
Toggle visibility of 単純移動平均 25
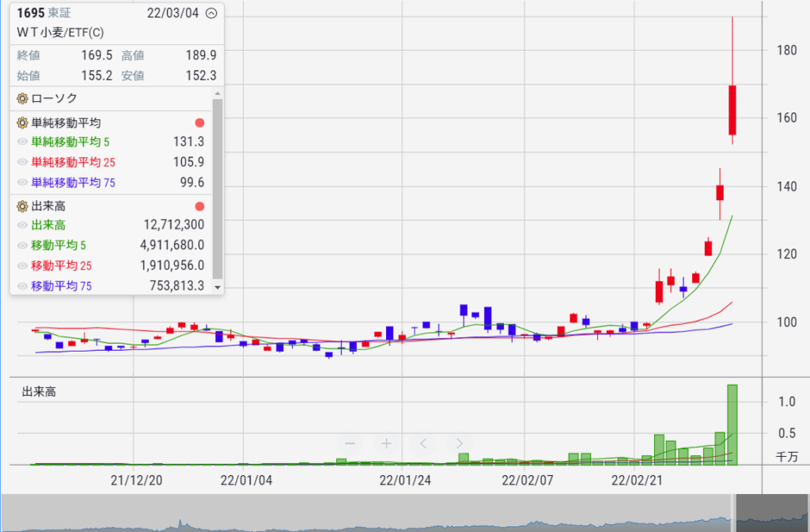click(22, 162)
